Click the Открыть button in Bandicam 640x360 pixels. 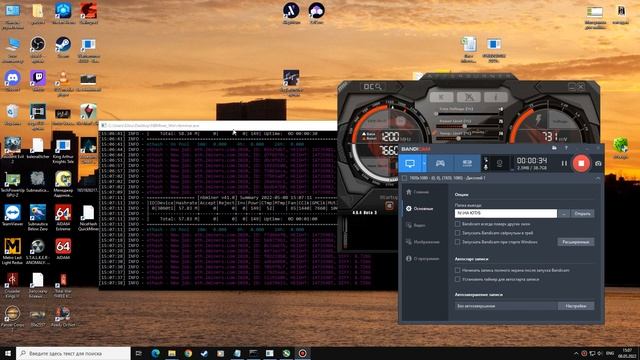tap(582, 213)
